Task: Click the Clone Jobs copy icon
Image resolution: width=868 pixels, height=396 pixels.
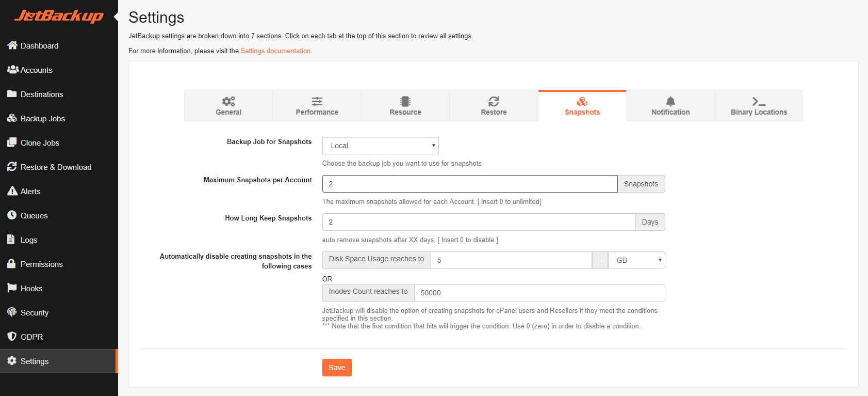Action: pos(12,142)
